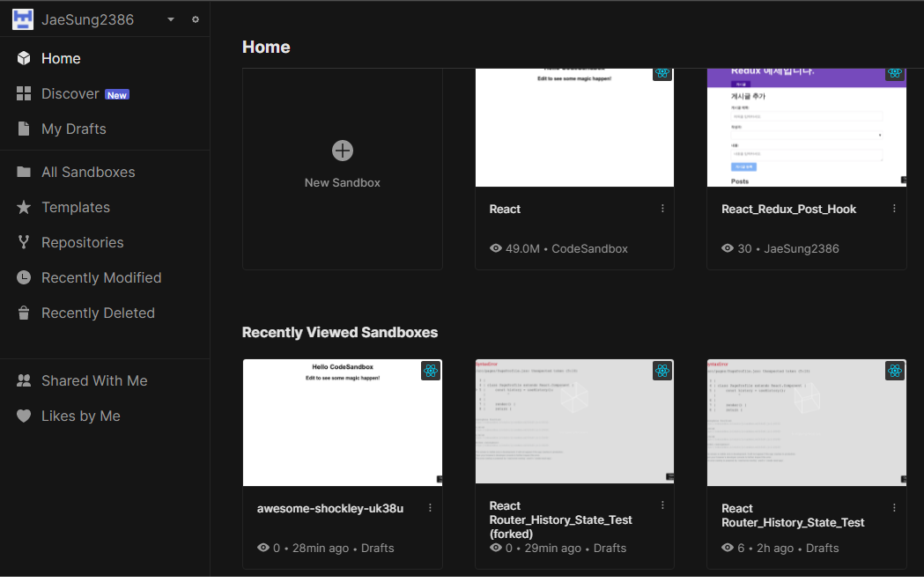924x582 pixels.
Task: Click the Recently Modified clock icon
Action: 24,277
